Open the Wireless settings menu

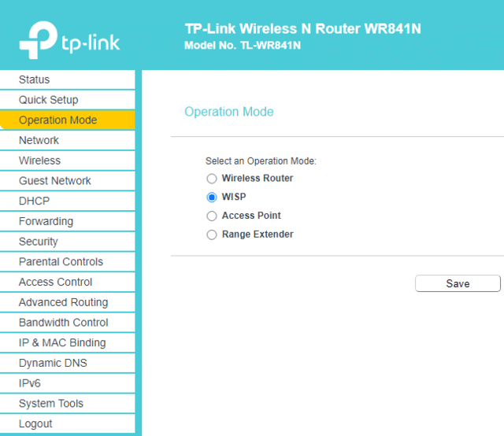(67, 161)
